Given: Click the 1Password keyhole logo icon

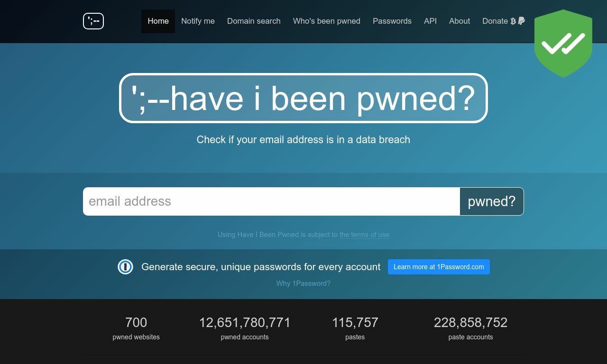Looking at the screenshot, I should coord(125,267).
